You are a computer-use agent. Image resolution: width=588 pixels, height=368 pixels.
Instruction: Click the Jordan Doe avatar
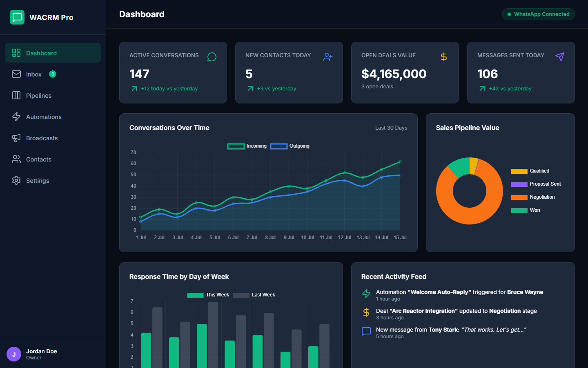(x=14, y=354)
